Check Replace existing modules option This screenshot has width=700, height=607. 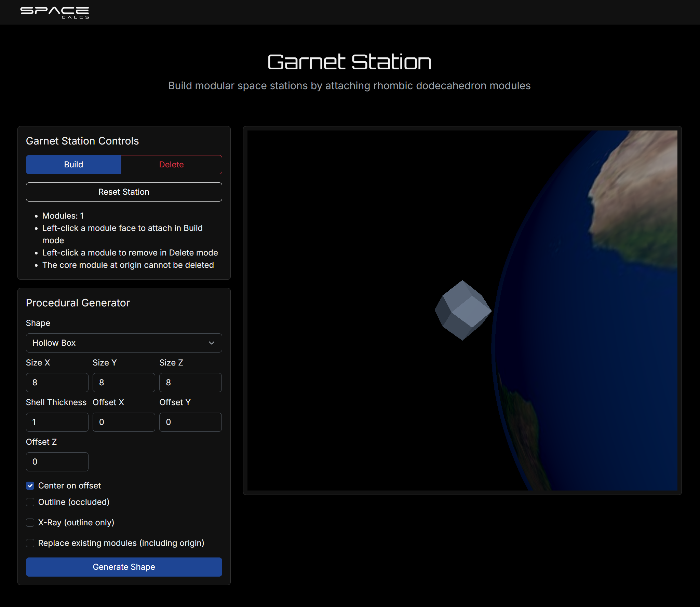30,543
